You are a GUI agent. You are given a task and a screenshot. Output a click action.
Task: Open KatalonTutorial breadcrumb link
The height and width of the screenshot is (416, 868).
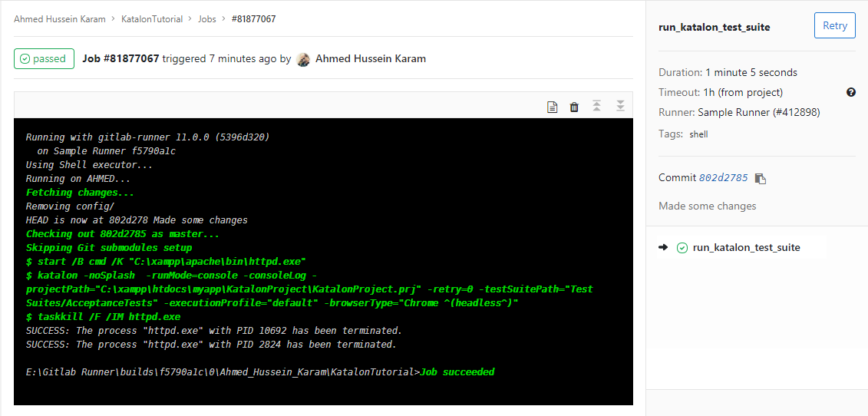[x=152, y=19]
